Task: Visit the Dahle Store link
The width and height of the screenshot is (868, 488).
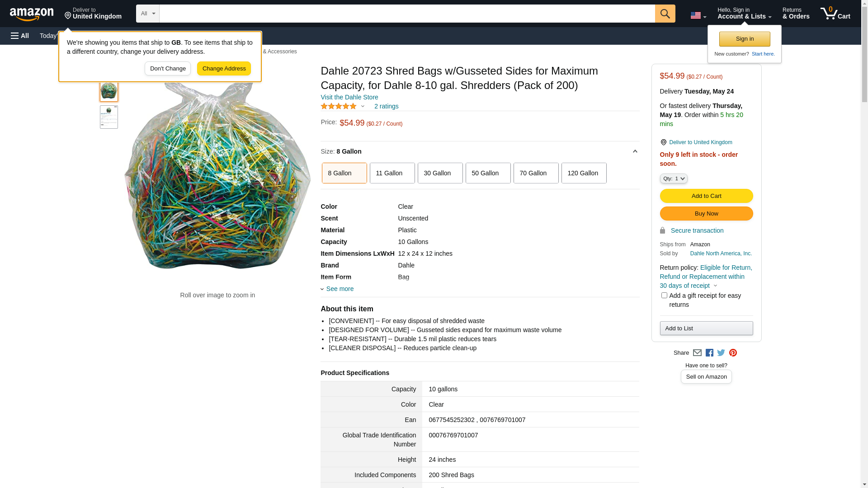Action: click(349, 97)
